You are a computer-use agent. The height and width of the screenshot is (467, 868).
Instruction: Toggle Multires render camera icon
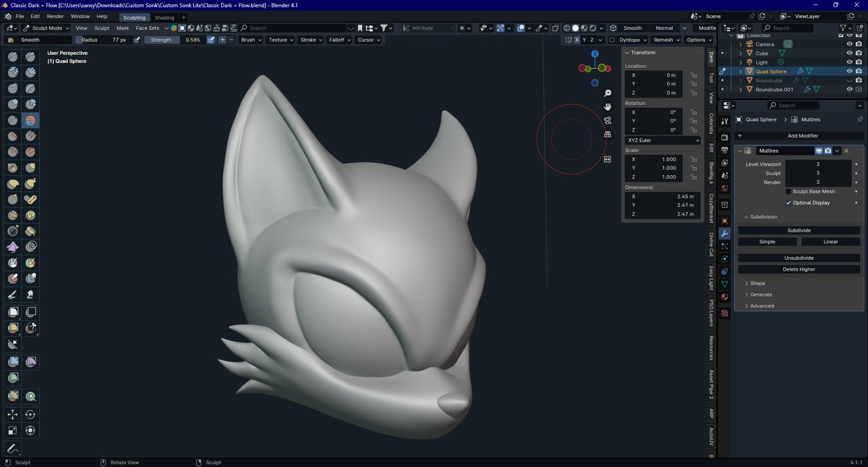pos(828,151)
